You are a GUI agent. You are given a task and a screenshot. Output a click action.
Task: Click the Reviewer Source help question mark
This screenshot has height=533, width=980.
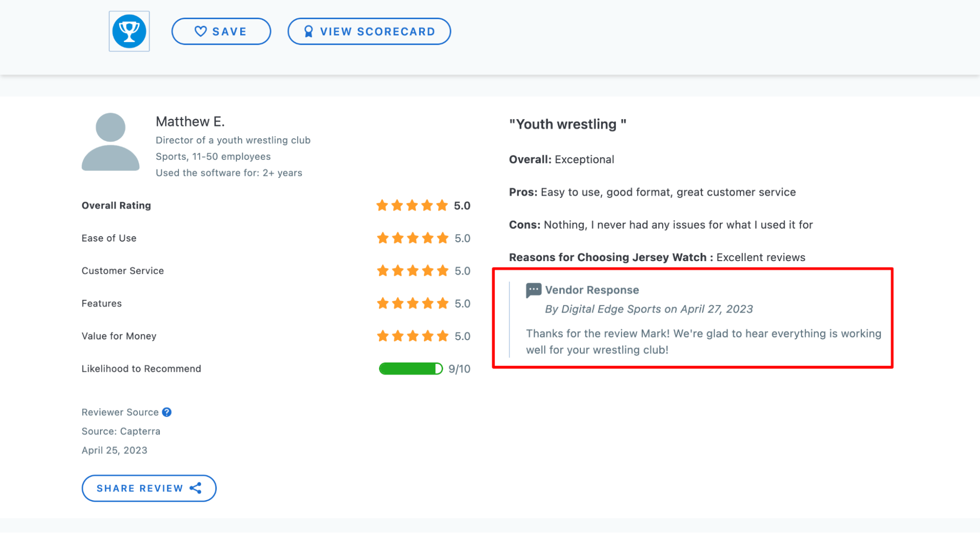click(x=167, y=412)
